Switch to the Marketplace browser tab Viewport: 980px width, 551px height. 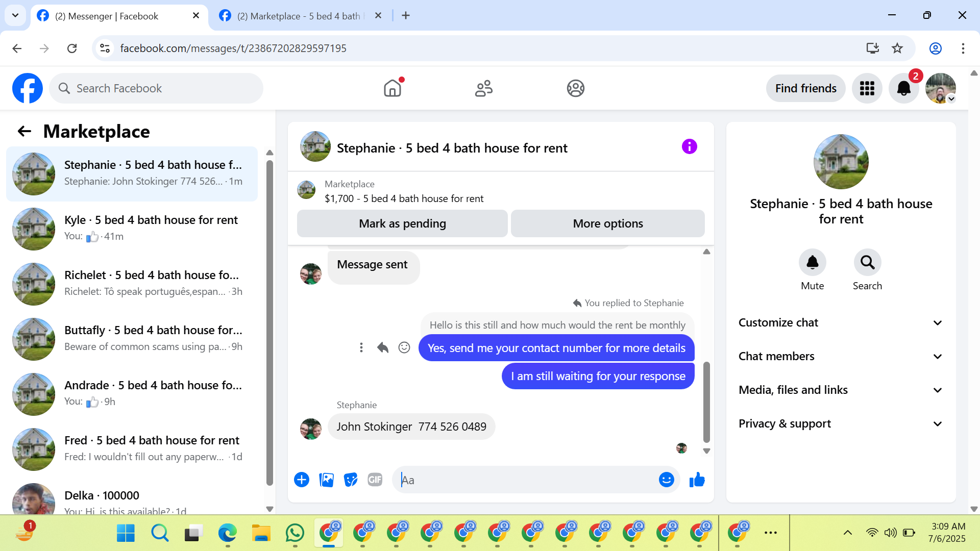(x=299, y=16)
